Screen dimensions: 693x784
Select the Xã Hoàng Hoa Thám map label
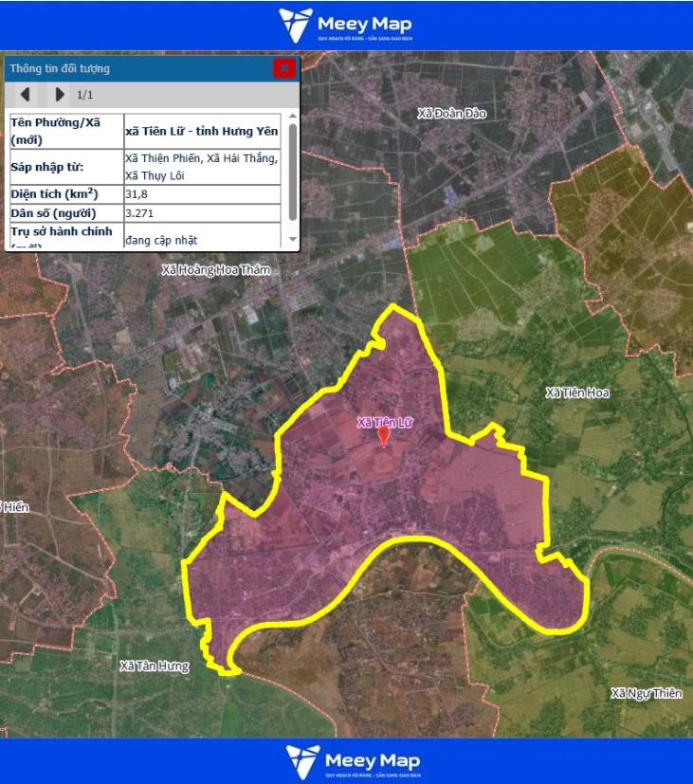coord(216,270)
